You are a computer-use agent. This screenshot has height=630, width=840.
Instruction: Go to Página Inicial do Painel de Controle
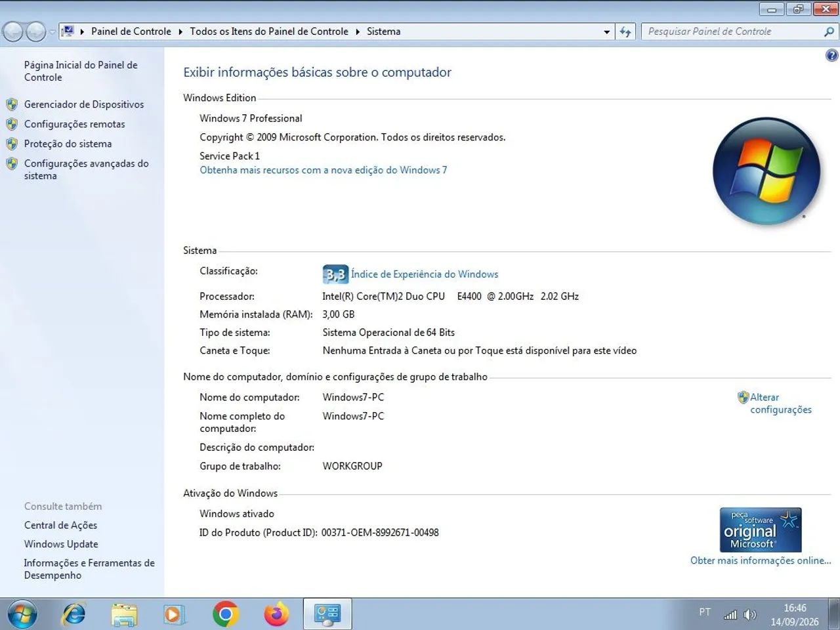(81, 71)
